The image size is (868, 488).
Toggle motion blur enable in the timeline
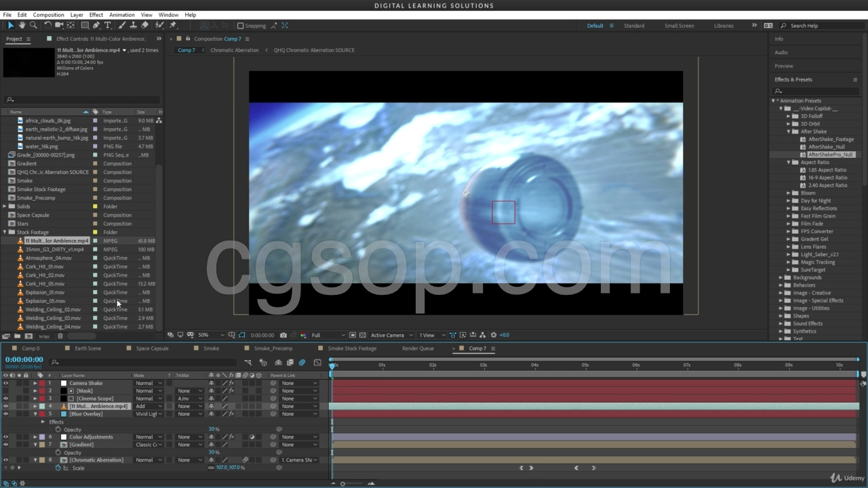click(302, 363)
